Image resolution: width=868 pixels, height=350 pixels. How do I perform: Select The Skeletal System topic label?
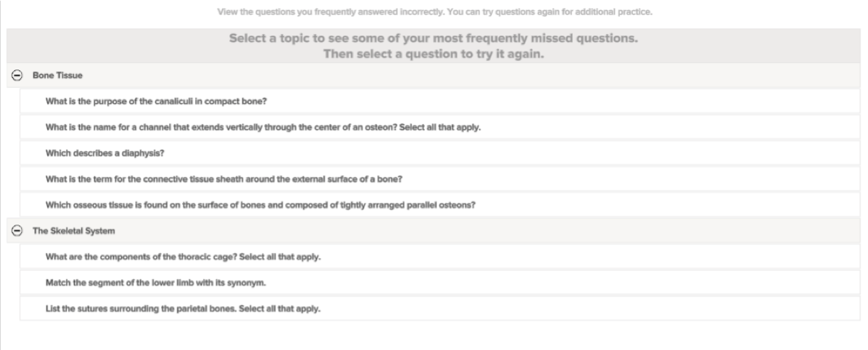(74, 230)
